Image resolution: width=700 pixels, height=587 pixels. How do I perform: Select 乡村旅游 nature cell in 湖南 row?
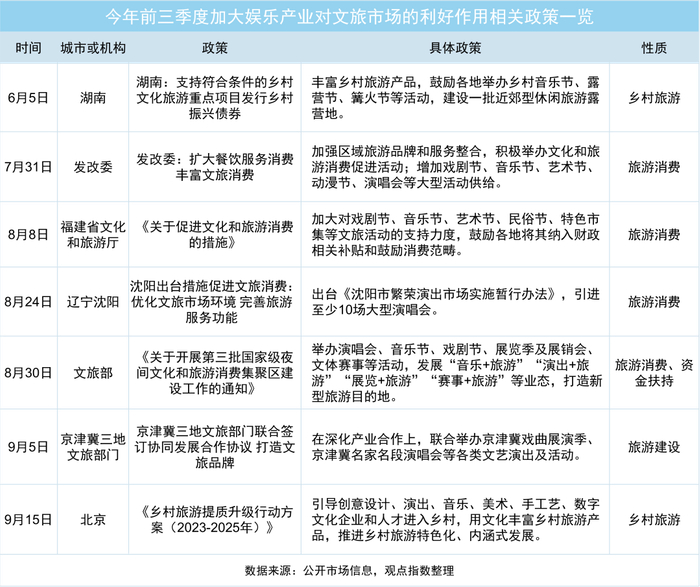coord(654,98)
